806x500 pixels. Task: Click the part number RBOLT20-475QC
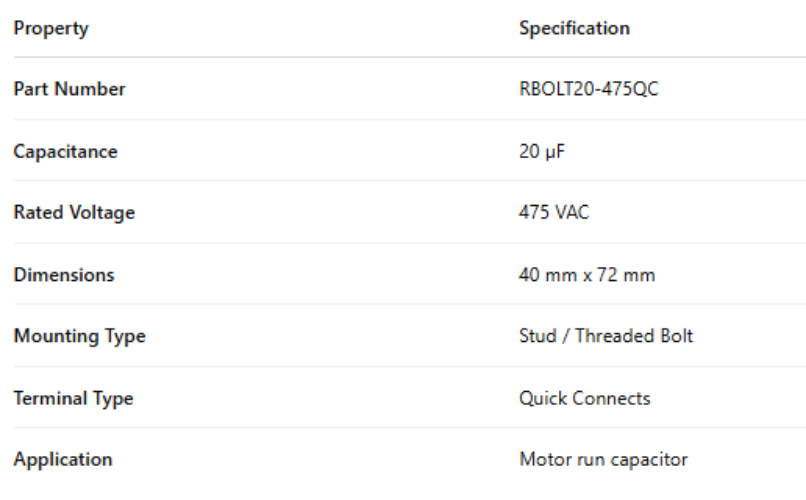(x=588, y=90)
